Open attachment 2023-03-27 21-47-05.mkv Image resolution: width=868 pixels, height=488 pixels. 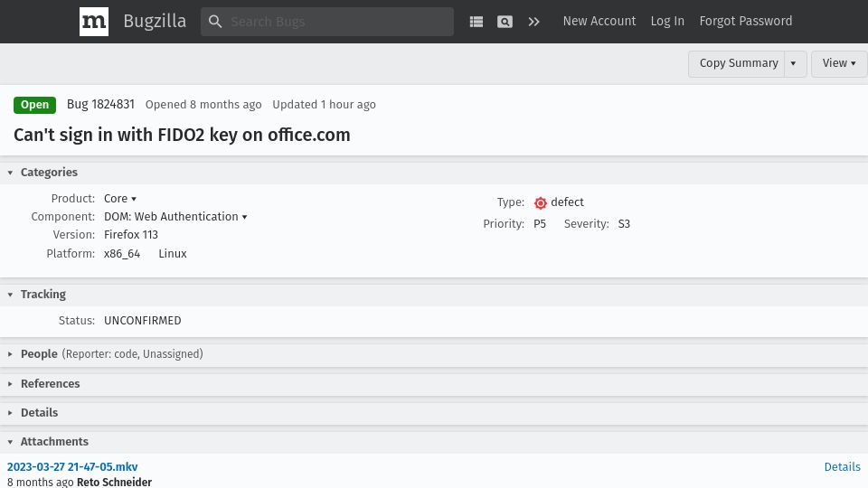coord(72,467)
